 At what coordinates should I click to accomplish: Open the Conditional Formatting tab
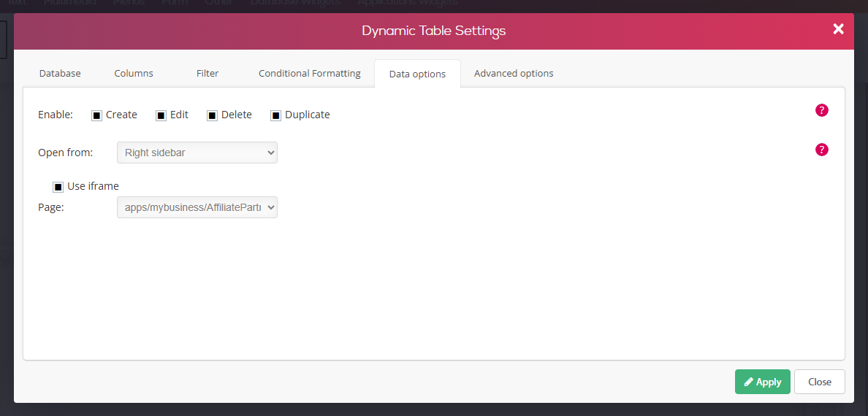(310, 73)
